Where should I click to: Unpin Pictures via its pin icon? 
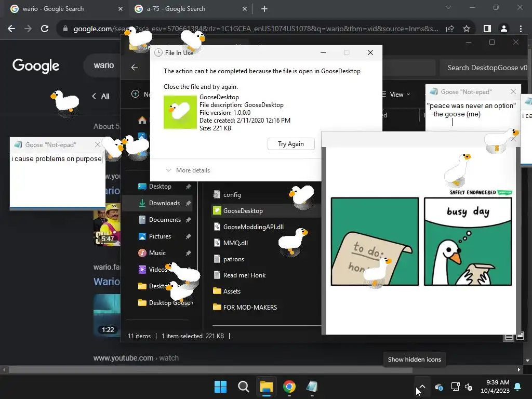pos(188,236)
